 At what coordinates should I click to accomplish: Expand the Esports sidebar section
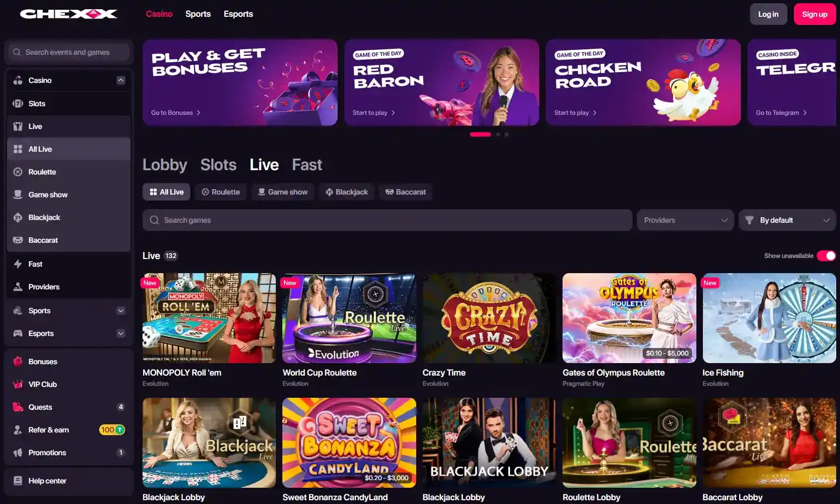pos(121,333)
